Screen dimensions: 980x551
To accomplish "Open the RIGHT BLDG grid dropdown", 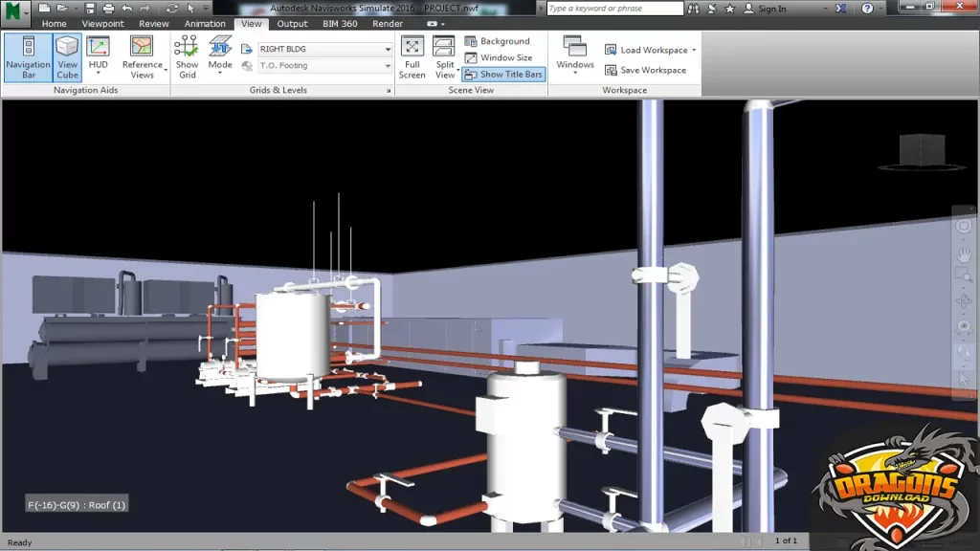I will [x=387, y=48].
